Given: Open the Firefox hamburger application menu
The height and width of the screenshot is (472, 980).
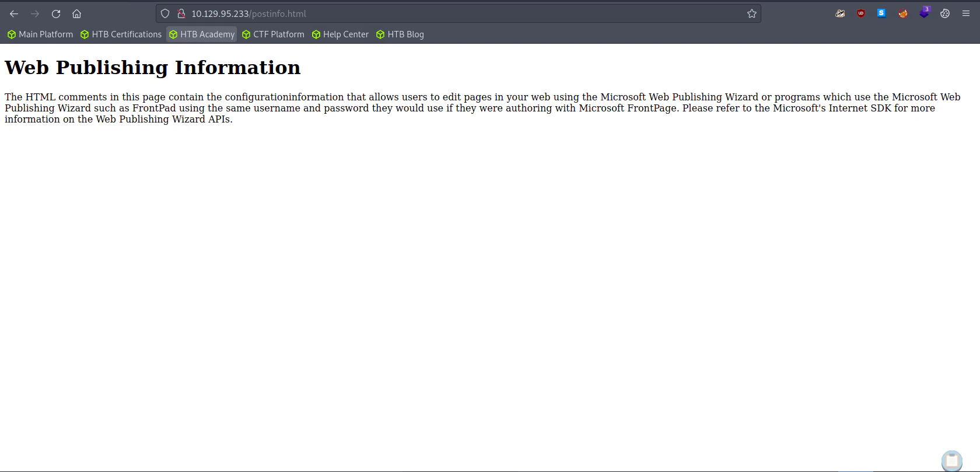Looking at the screenshot, I should (966, 13).
